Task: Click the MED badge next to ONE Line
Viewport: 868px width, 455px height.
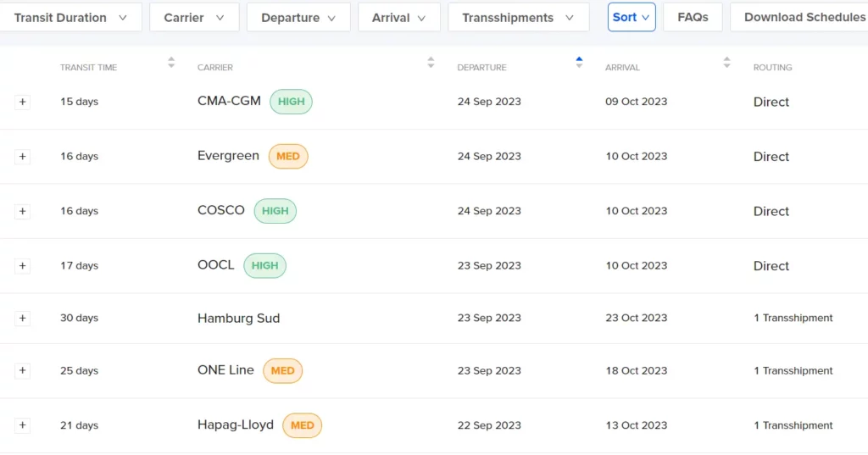Action: (282, 371)
